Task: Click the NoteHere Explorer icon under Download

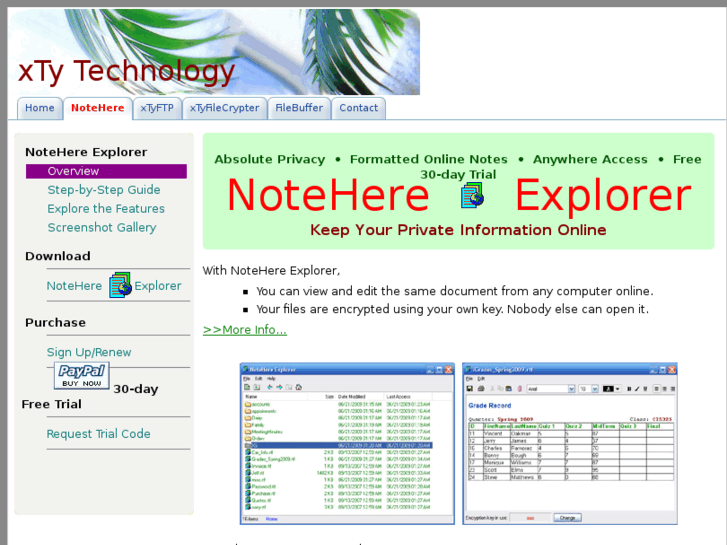Action: [120, 285]
